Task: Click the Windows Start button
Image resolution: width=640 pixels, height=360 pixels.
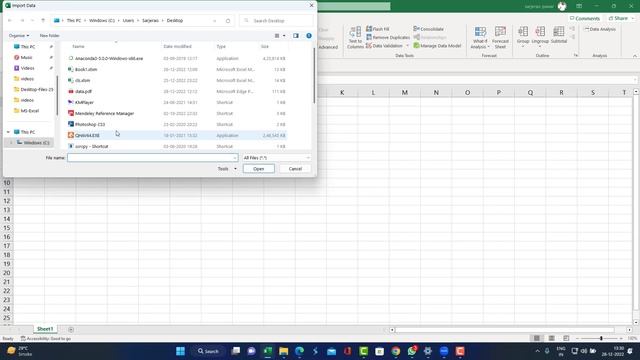Action: click(180, 351)
